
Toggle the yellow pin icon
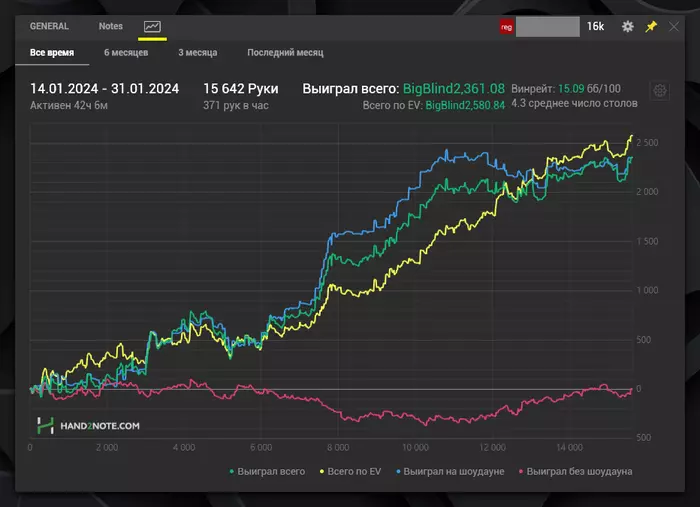(x=651, y=27)
